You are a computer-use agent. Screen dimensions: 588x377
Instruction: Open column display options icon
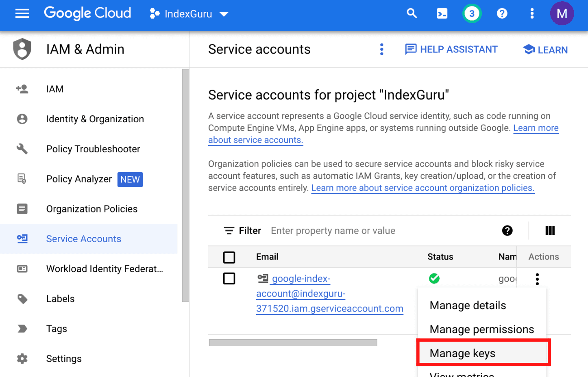tap(550, 231)
